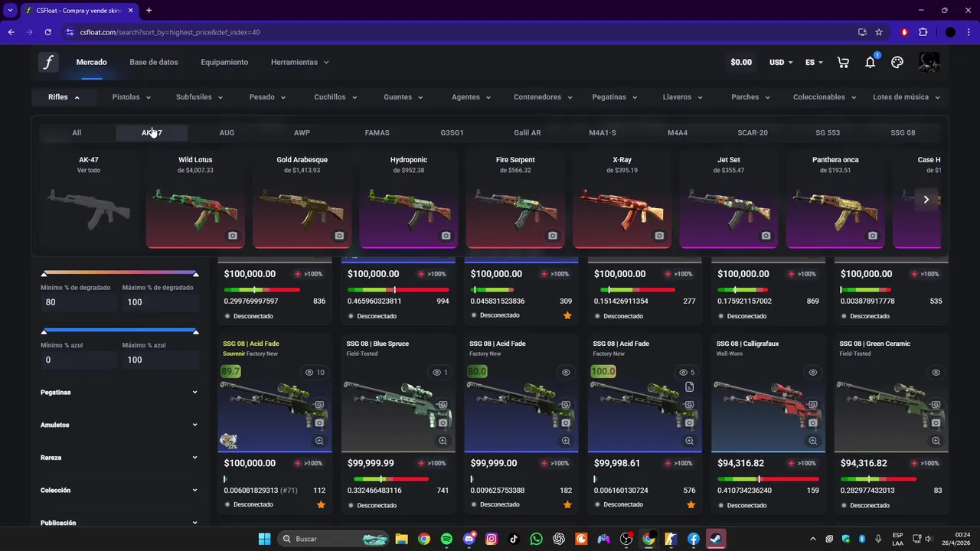Select the SSG 08 rifle tab

(x=903, y=132)
